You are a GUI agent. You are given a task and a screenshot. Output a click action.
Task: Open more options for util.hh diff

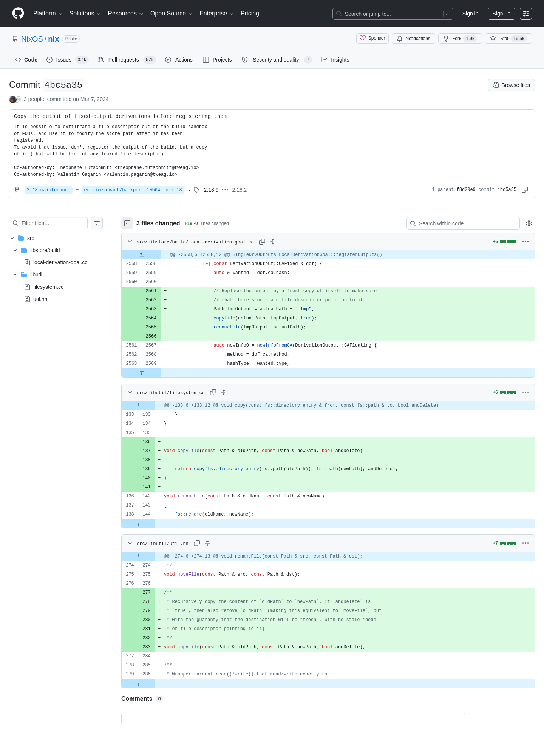525,543
